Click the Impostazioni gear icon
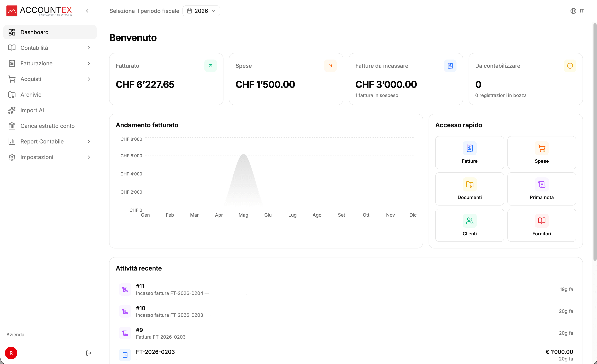This screenshot has width=597, height=364. click(12, 157)
